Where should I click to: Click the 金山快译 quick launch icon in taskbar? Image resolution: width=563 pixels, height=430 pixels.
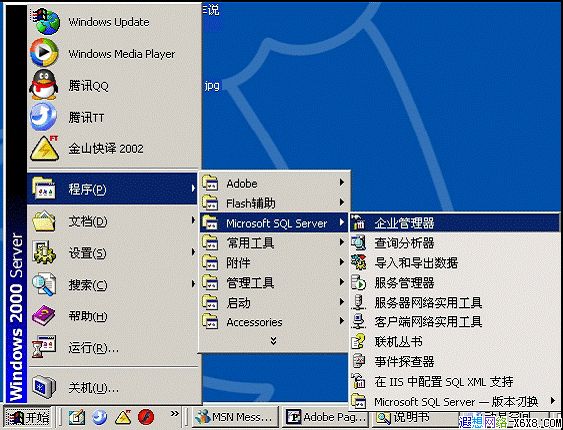coord(123,417)
